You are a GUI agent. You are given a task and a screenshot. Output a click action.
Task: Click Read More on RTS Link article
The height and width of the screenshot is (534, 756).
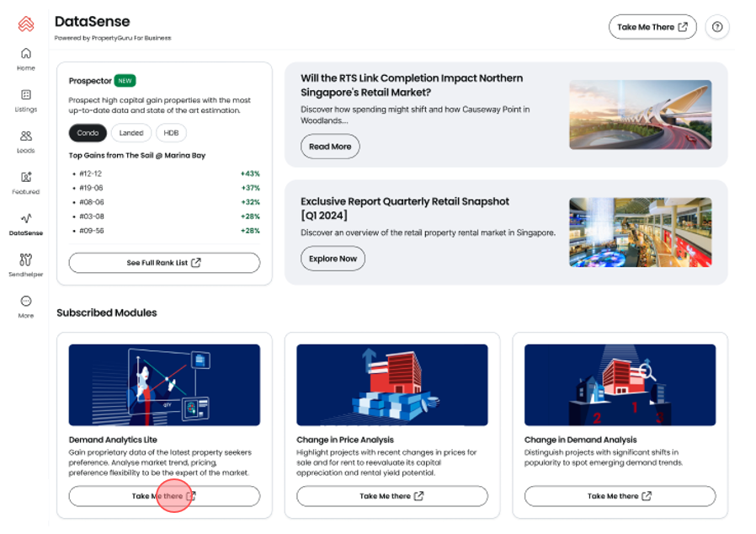click(x=330, y=147)
